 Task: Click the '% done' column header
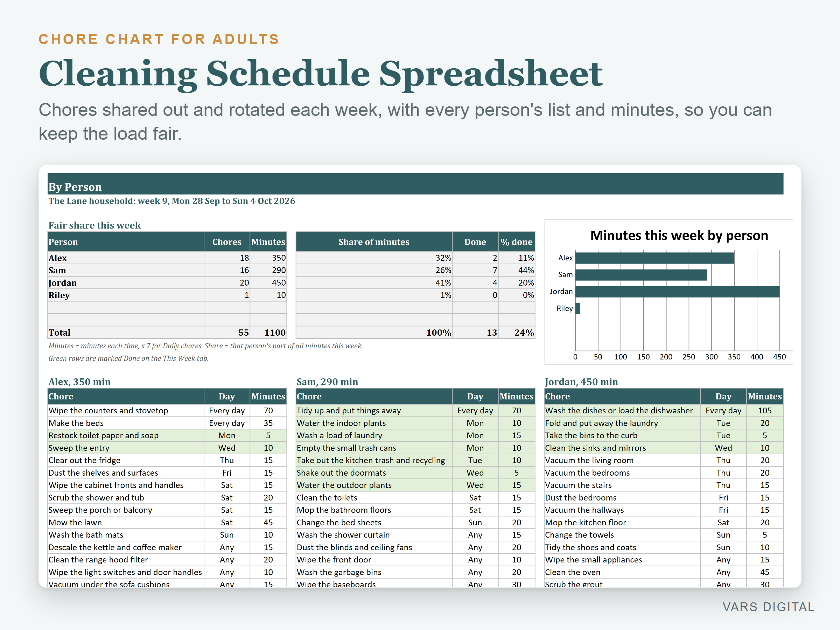click(517, 242)
